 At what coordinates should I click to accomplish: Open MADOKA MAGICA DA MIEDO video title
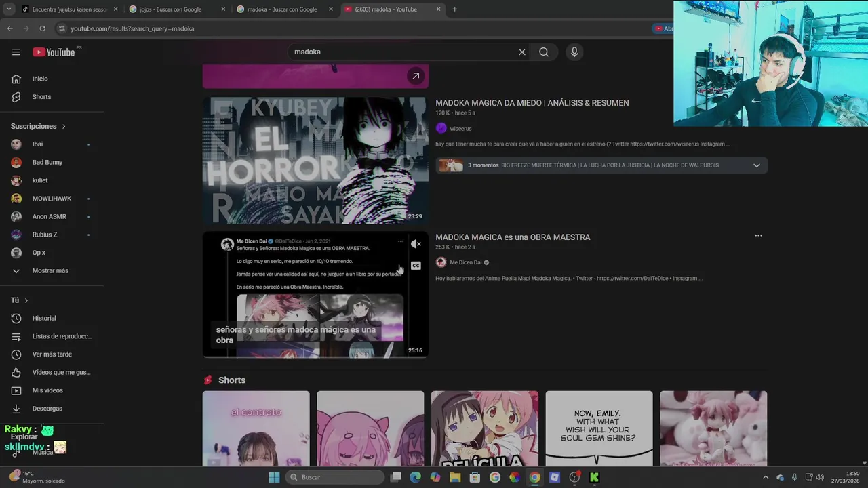[x=532, y=103]
